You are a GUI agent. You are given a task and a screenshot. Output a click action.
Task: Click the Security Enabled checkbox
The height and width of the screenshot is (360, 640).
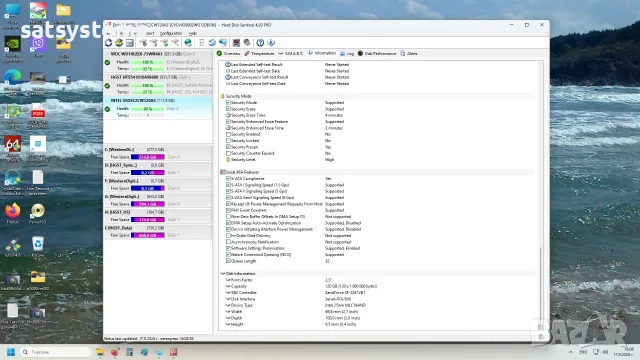click(228, 134)
